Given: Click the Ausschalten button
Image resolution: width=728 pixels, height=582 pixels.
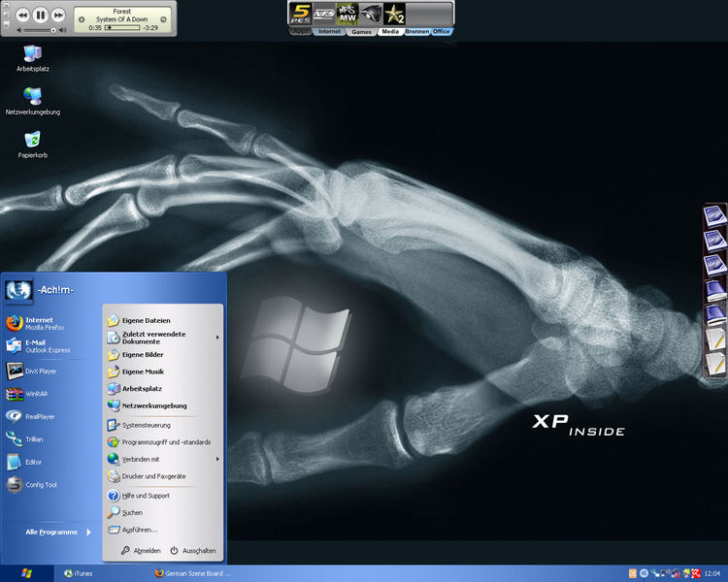Looking at the screenshot, I should (193, 550).
